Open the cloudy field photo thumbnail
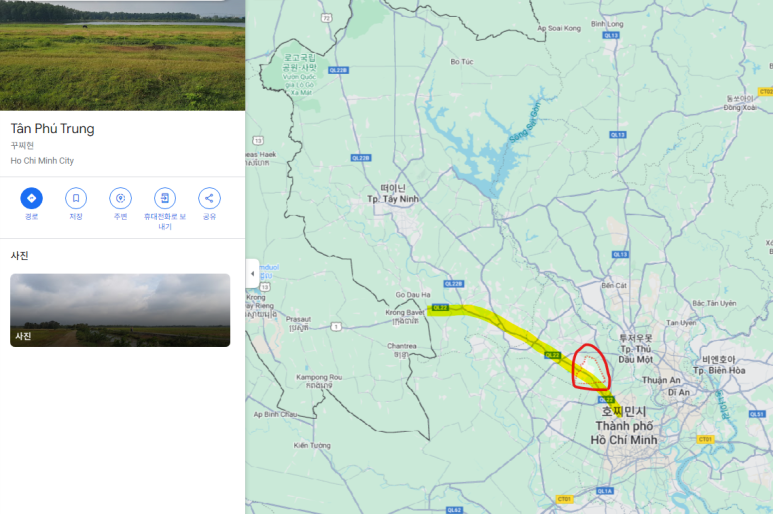Viewport: 773px width, 514px height. [x=120, y=310]
